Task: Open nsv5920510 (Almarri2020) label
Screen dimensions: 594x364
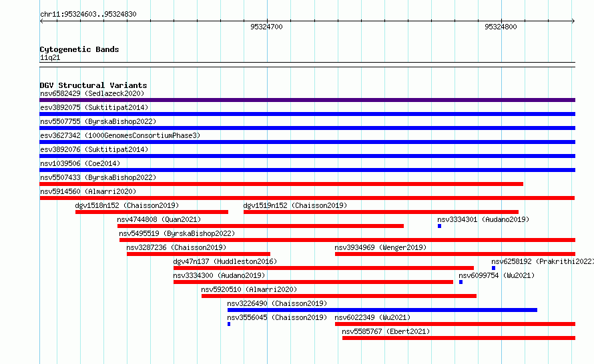Action: pos(249,289)
